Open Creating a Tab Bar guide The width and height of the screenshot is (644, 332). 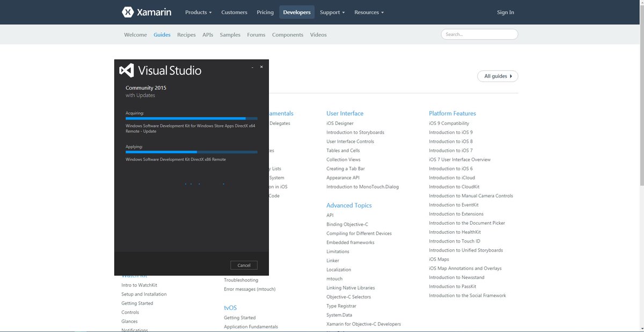(x=346, y=169)
